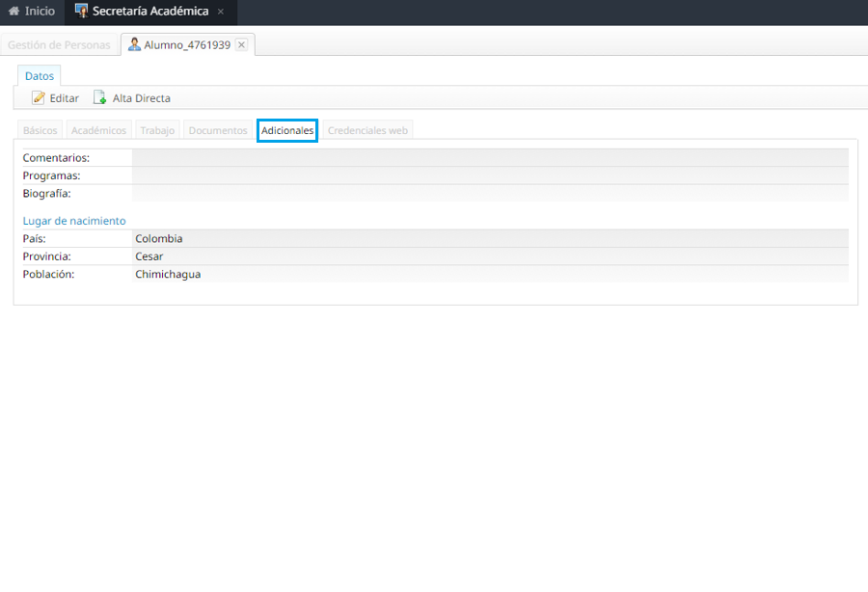Show the Credenciales web tab
This screenshot has height=592, width=868.
pos(367,130)
